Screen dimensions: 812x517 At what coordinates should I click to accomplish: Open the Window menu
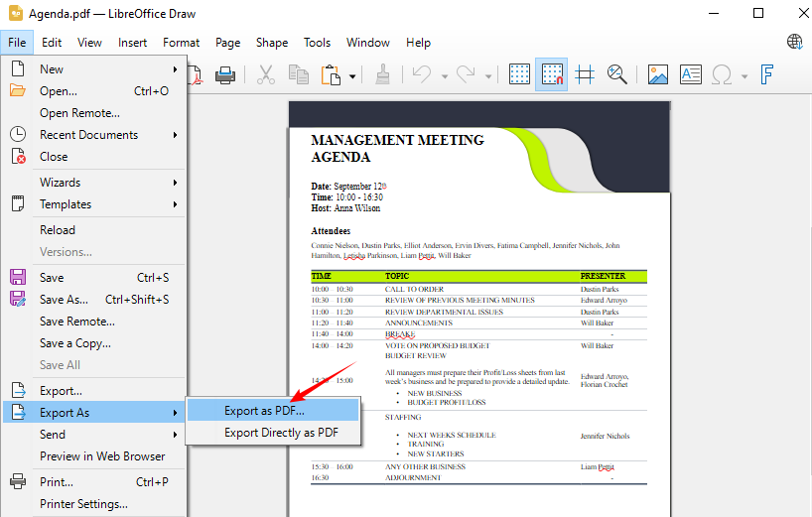(x=368, y=43)
